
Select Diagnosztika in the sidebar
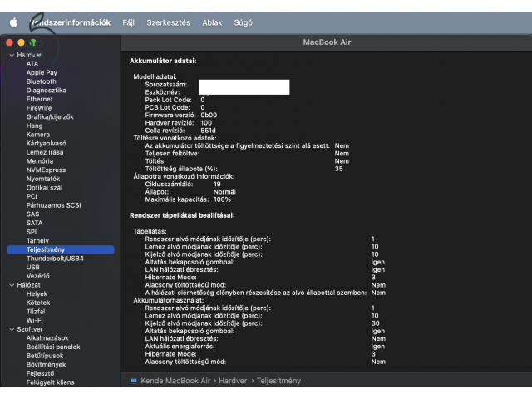coord(47,91)
